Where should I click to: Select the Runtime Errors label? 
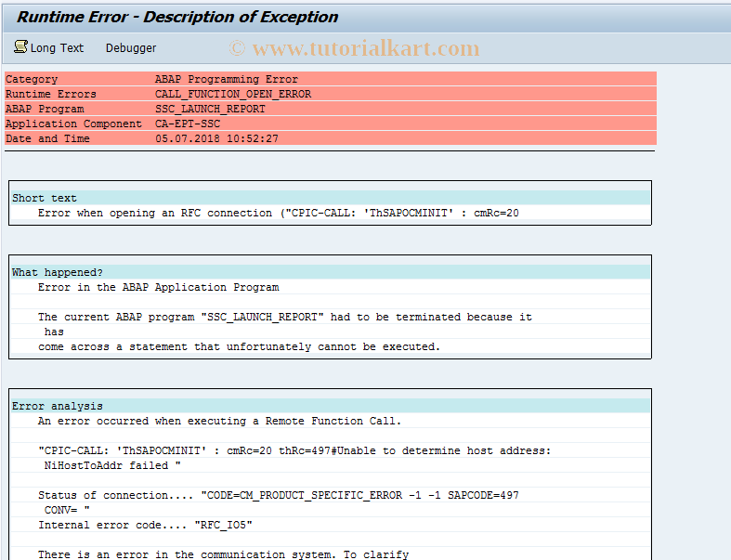coord(51,94)
